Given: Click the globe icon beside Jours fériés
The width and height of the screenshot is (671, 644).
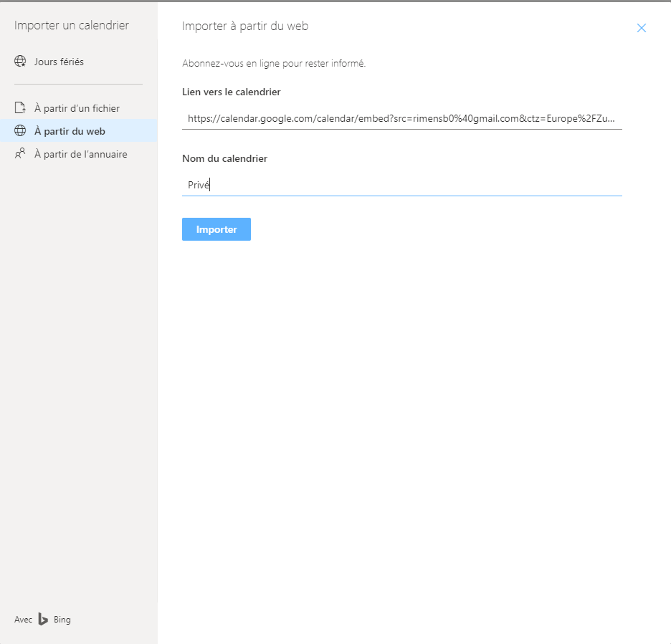Looking at the screenshot, I should click(x=22, y=62).
